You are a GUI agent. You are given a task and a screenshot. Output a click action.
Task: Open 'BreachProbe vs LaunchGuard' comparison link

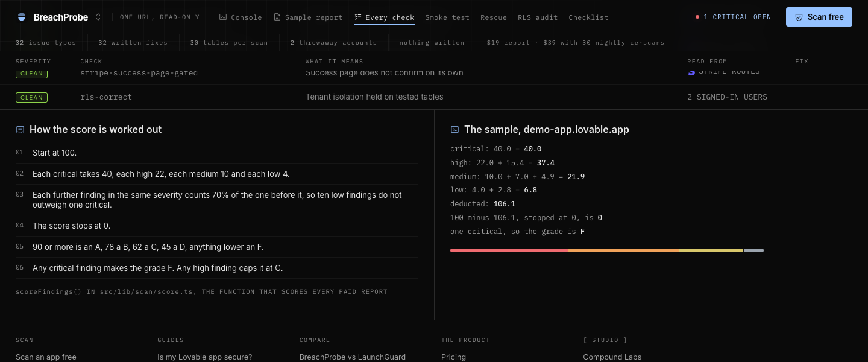tap(353, 357)
